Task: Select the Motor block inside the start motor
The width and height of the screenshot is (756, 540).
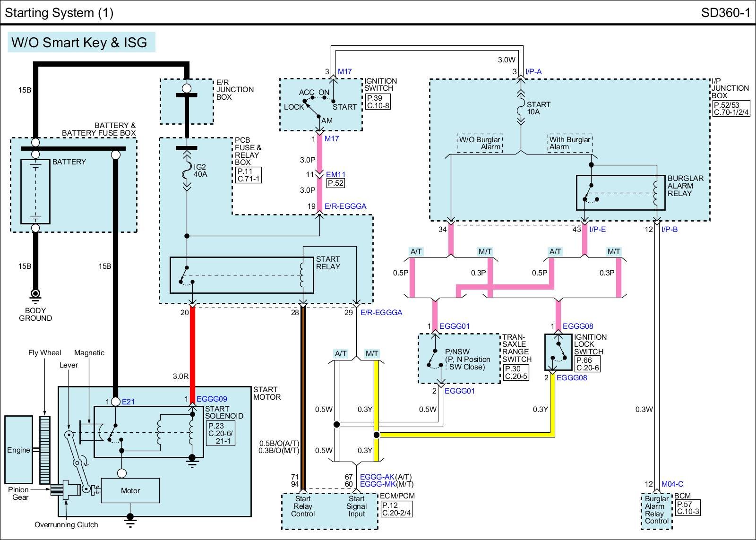Action: [x=130, y=491]
